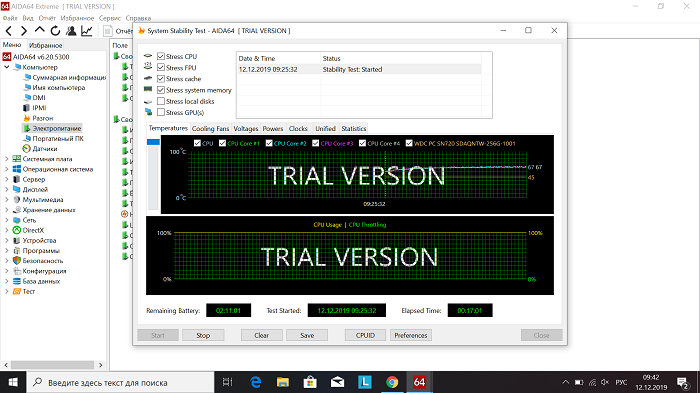
Task: Click the AIDA64 v6.20.5300 root icon
Action: pos(7,57)
